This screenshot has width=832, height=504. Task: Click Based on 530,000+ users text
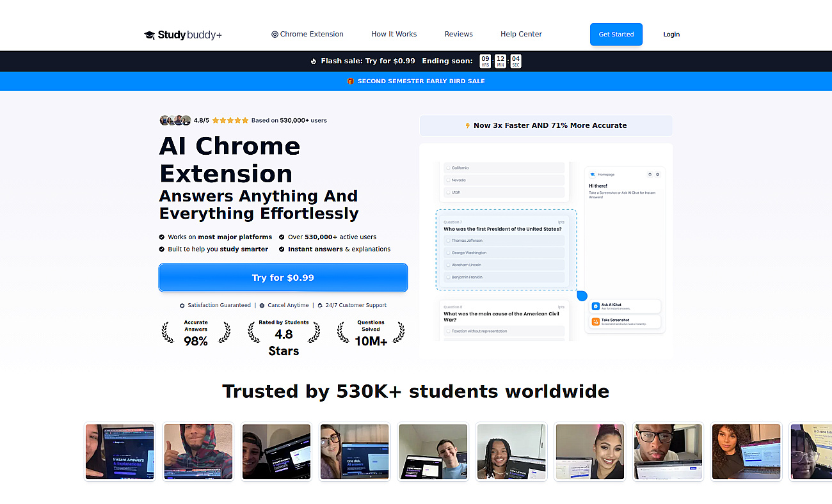point(289,120)
